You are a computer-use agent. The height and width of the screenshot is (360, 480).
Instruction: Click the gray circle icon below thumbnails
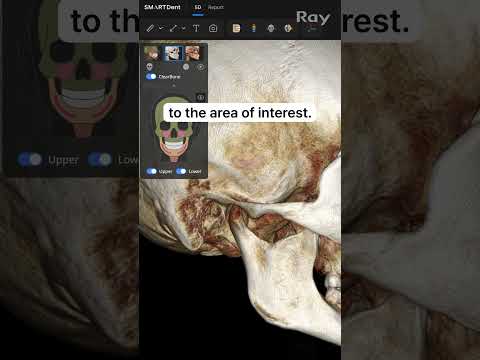point(186,67)
